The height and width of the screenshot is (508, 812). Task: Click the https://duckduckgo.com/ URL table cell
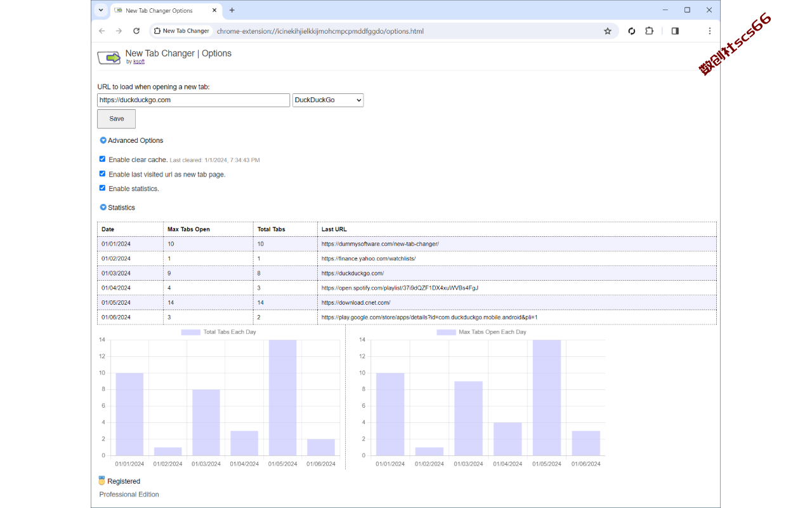(x=517, y=273)
